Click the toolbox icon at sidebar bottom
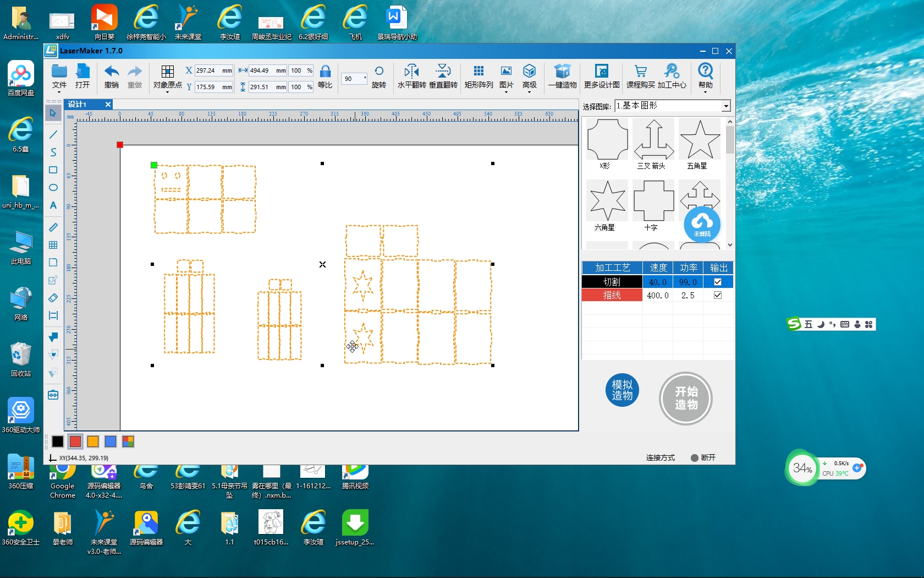Screen dimensions: 924x578 pos(53,394)
